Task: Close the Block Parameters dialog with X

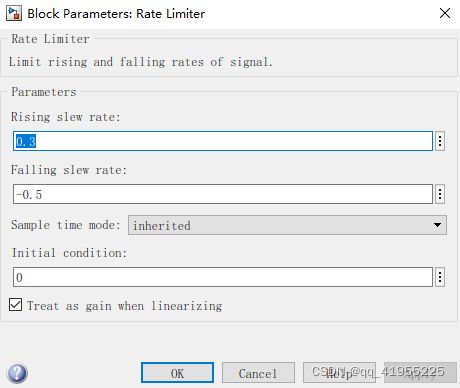Action: coord(445,13)
